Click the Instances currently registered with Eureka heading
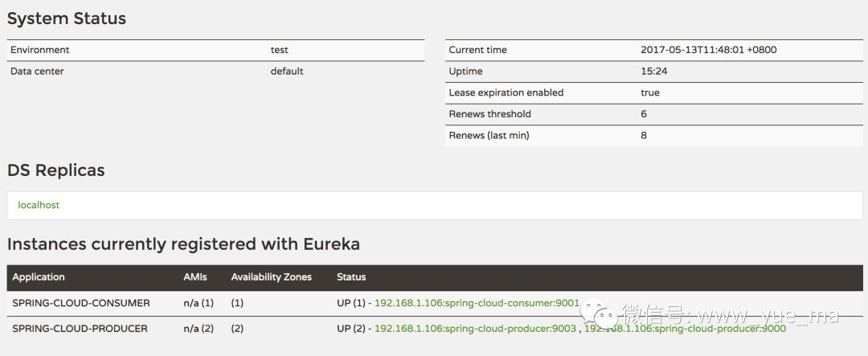The image size is (868, 356). [x=184, y=243]
